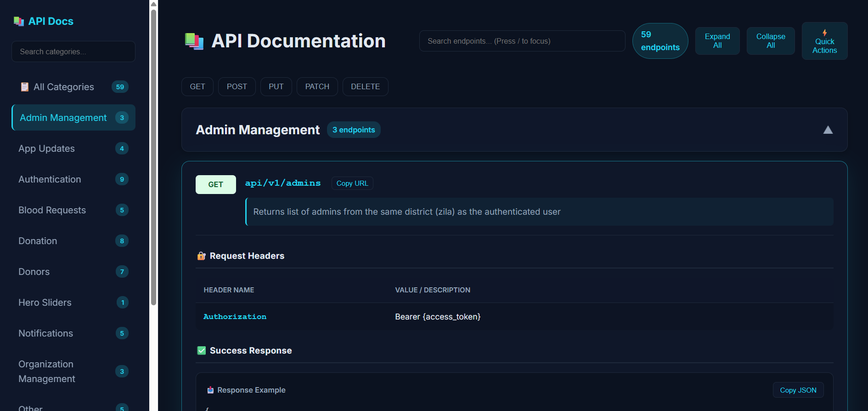This screenshot has width=868, height=411.
Task: Click the Search categories field
Action: click(73, 51)
